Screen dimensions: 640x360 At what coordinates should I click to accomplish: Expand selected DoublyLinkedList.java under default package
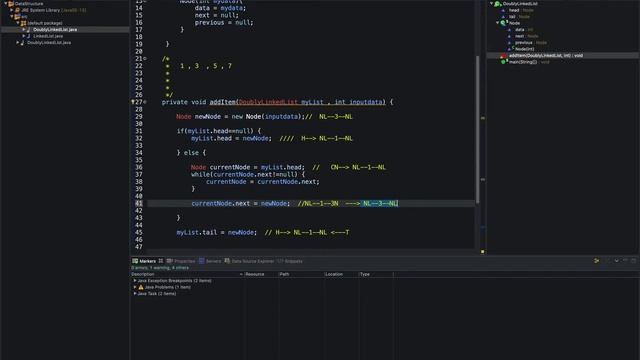click(24, 30)
